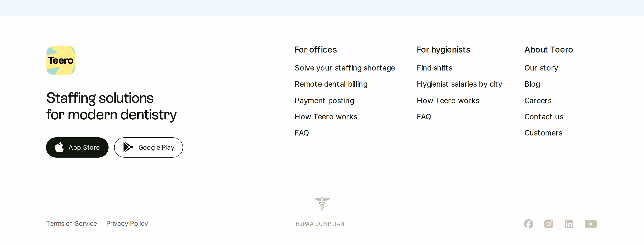Click How Teero works under For hygienists

click(448, 101)
